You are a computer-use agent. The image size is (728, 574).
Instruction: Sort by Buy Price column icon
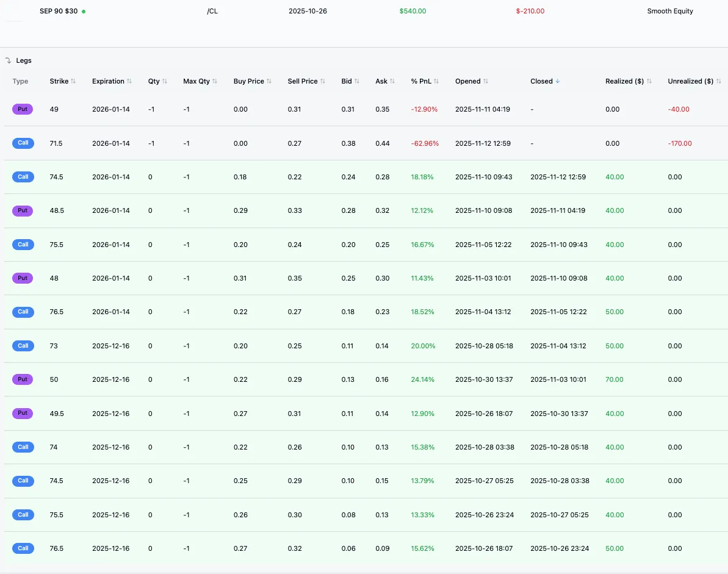(x=269, y=81)
